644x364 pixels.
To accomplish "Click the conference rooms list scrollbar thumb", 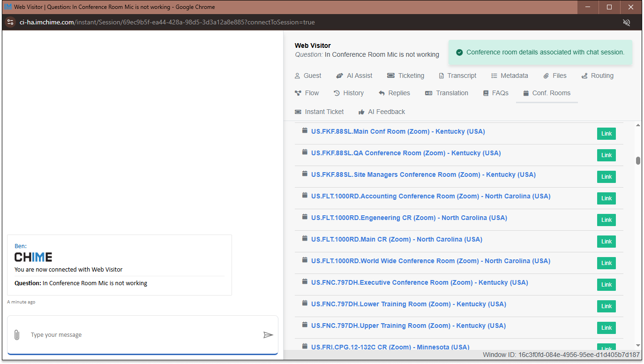I will point(638,161).
